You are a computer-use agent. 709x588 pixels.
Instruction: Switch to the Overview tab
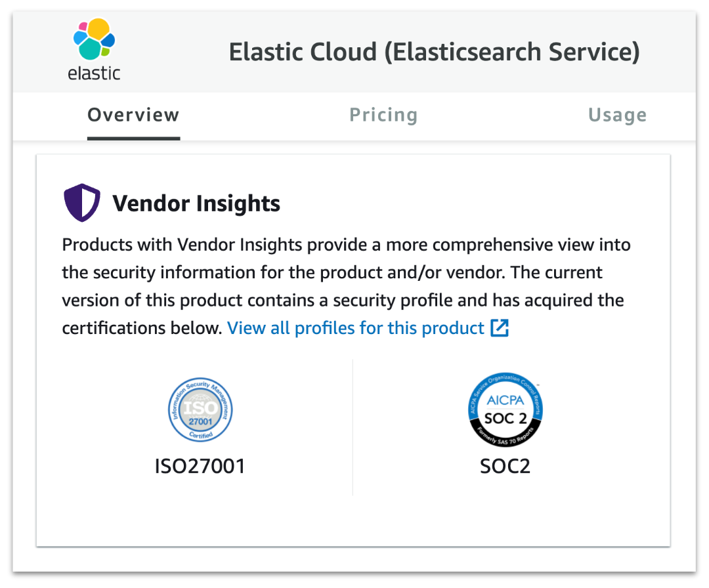133,115
